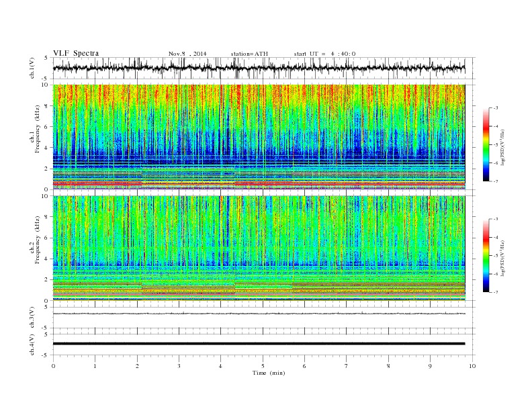532x411 pixels.
Task: Click the "2" kHz tick on ch.1 frequency axis
Action: 46,169
